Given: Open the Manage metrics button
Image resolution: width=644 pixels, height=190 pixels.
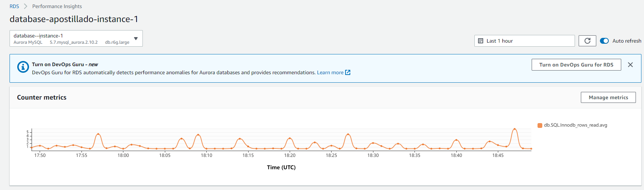Looking at the screenshot, I should tap(608, 97).
